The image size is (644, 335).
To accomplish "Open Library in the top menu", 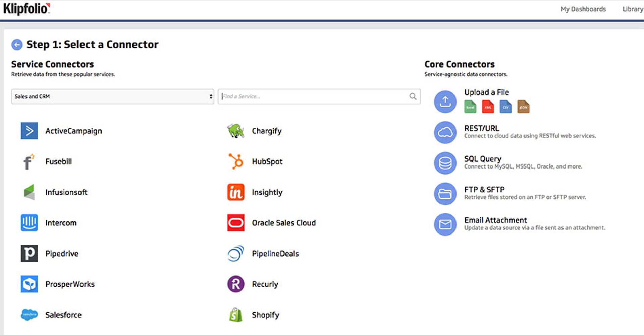I will click(633, 9).
